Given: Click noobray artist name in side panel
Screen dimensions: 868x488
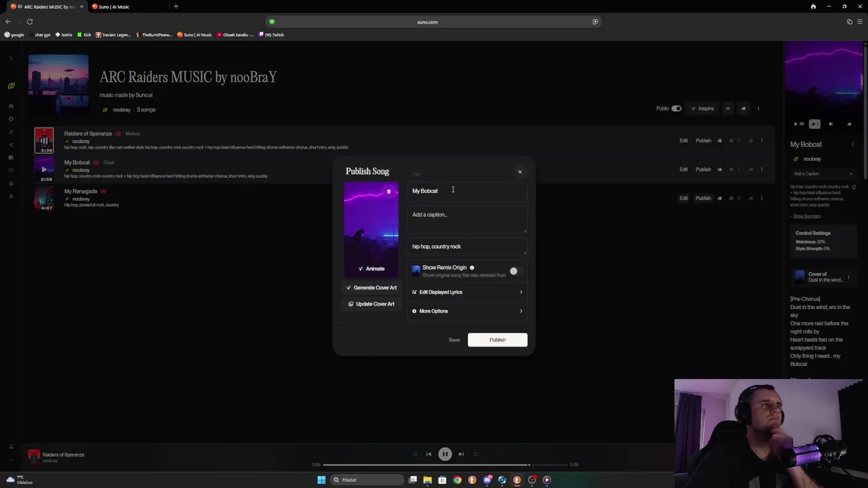Looking at the screenshot, I should click(x=812, y=159).
